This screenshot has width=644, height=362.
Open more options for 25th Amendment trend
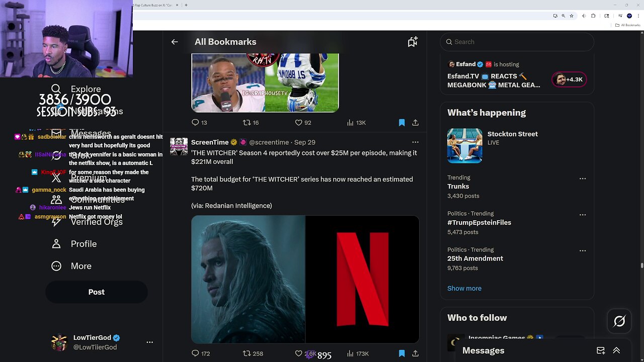pos(583,251)
